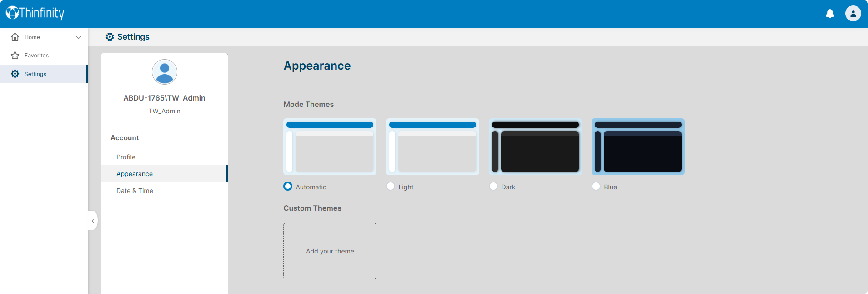This screenshot has height=294, width=868.
Task: Expand the Home menu chevron
Action: pyautogui.click(x=78, y=37)
